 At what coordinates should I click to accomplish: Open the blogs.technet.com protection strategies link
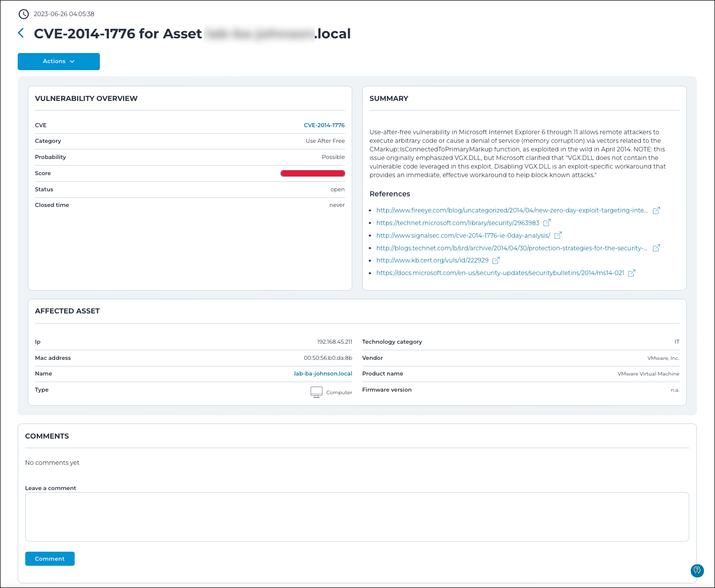(512, 248)
